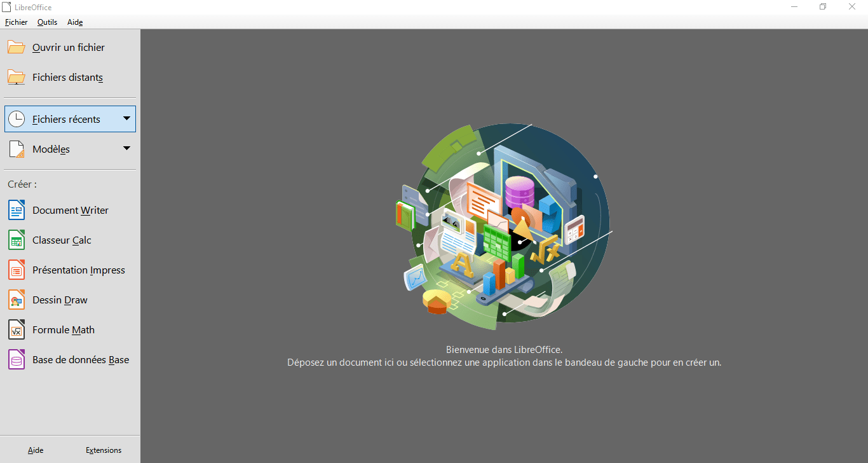Click the Draw drawing icon
This screenshot has width=868, height=463.
17,300
